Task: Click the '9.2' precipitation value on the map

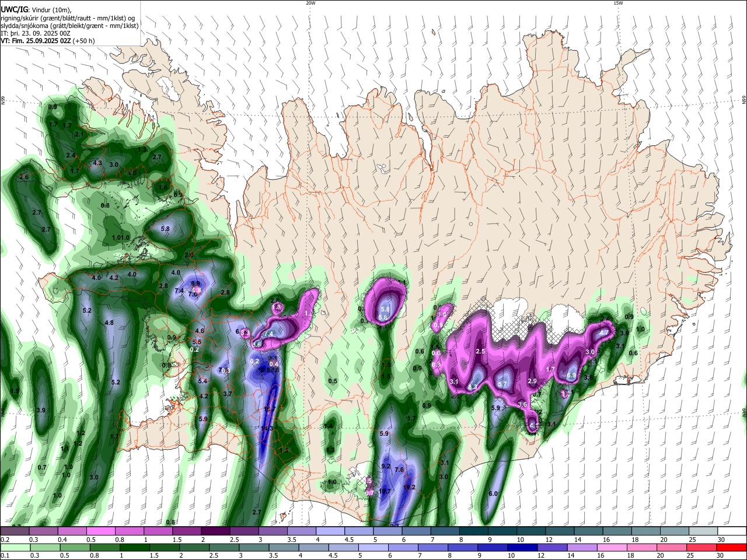Action: [x=386, y=466]
